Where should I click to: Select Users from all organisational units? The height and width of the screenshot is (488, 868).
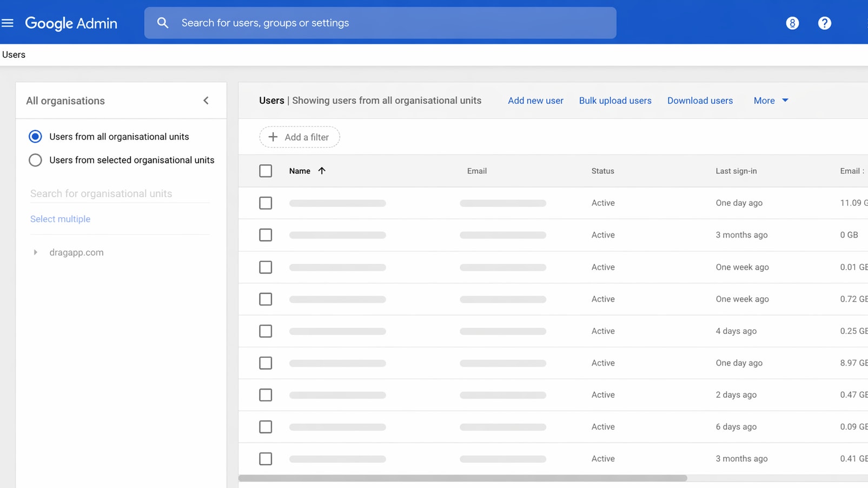35,137
